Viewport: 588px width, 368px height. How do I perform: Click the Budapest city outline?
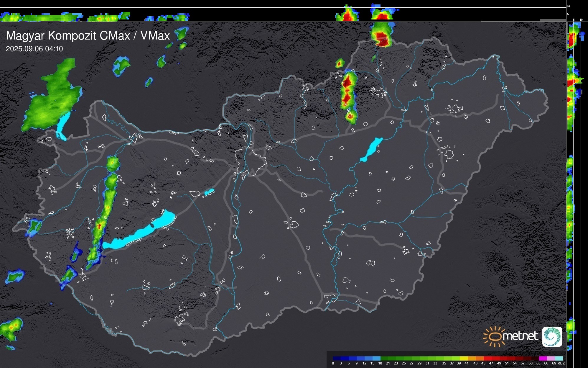point(251,161)
